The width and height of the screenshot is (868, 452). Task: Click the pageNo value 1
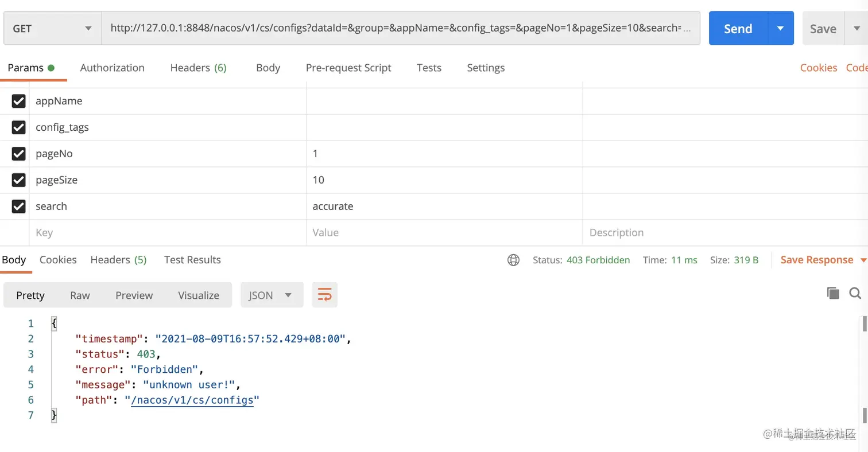click(x=444, y=154)
